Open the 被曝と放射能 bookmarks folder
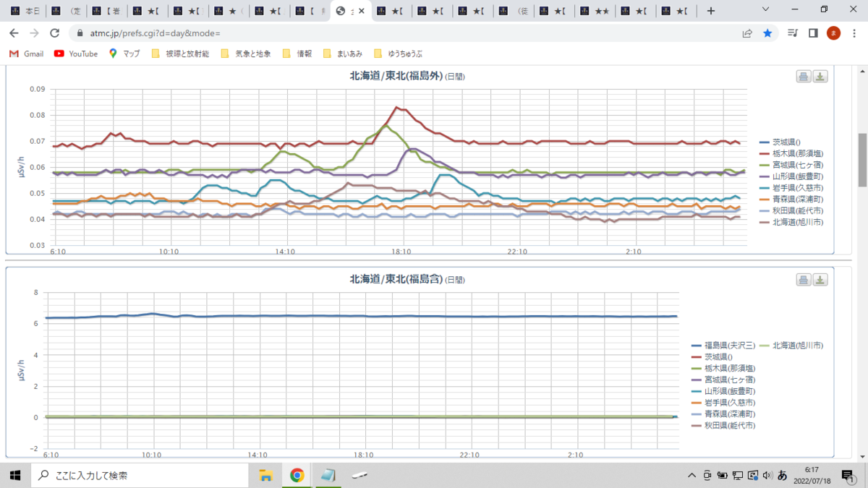Screen dimensions: 868x488 pyautogui.click(x=180, y=53)
